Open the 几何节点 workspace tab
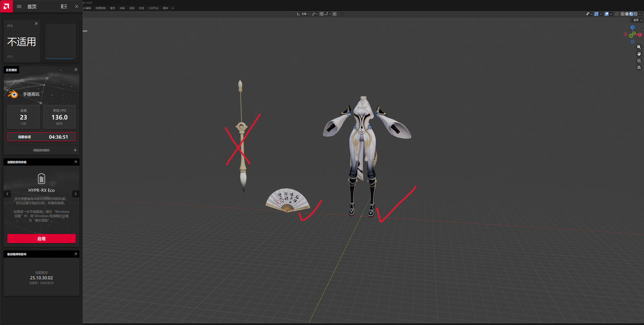644x325 pixels. [153, 8]
